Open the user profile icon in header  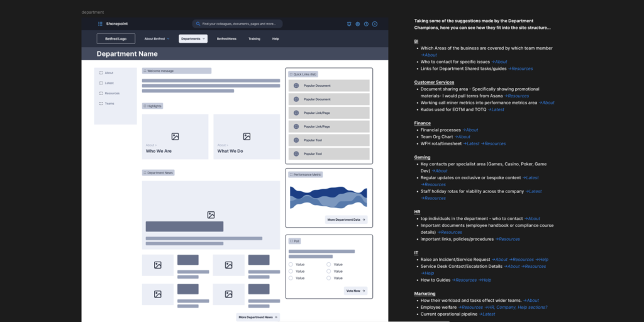click(x=375, y=24)
